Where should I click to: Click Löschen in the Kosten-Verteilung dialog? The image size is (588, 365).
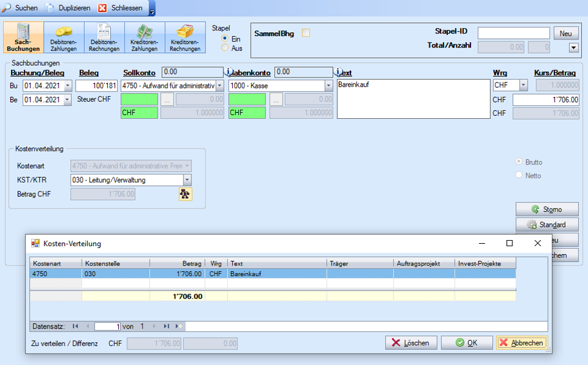[x=411, y=343]
